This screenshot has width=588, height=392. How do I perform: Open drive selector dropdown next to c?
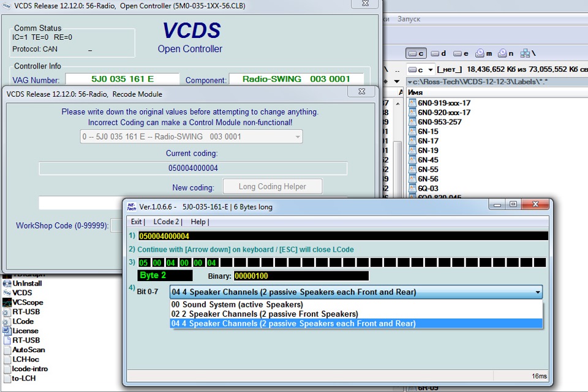431,70
